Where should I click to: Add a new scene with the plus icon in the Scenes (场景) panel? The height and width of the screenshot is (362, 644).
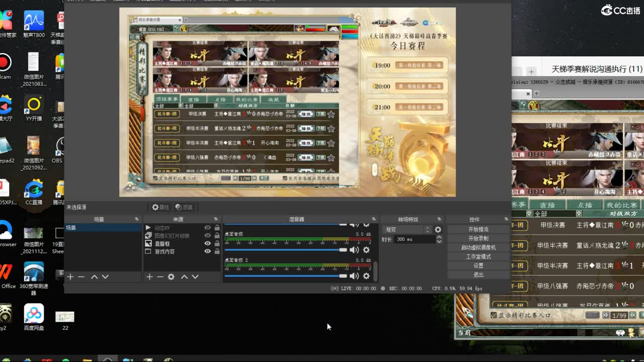pos(70,277)
